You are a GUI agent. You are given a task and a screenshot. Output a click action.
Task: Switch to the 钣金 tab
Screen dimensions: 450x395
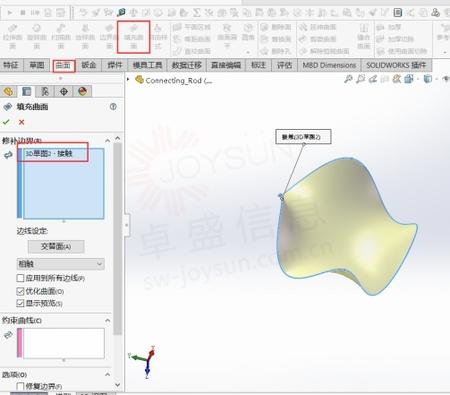pos(89,65)
